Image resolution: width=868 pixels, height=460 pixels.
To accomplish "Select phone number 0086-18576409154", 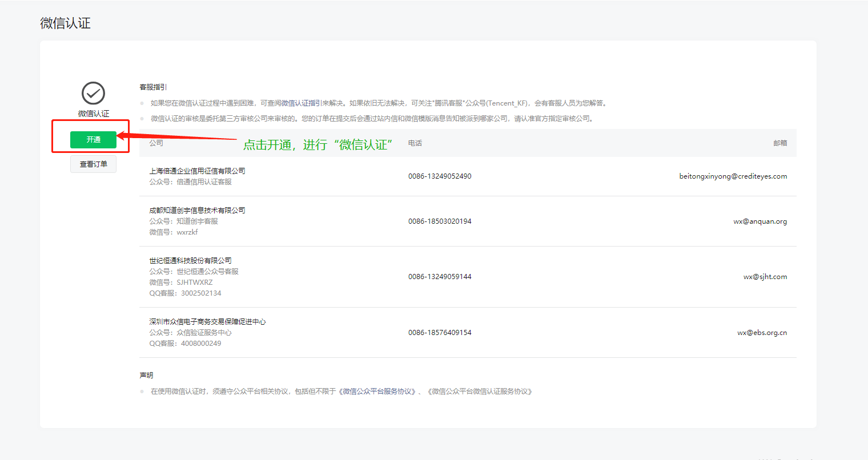I will (440, 333).
